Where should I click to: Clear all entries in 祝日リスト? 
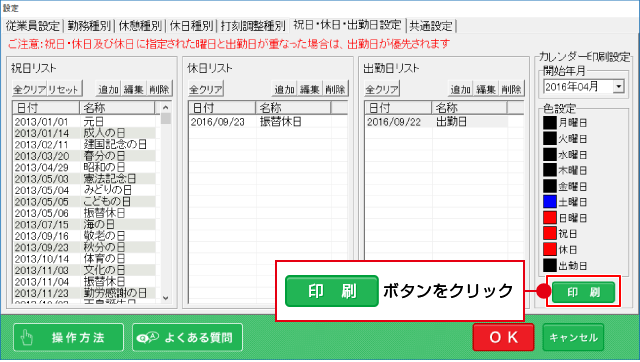coord(29,89)
